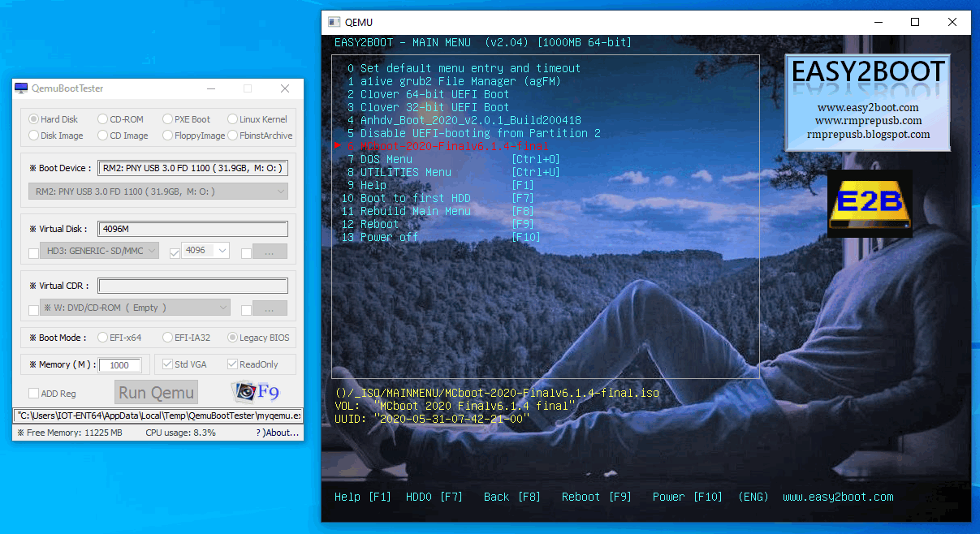
Task: Open the ?)About... link in the status bar
Action: pyautogui.click(x=278, y=433)
